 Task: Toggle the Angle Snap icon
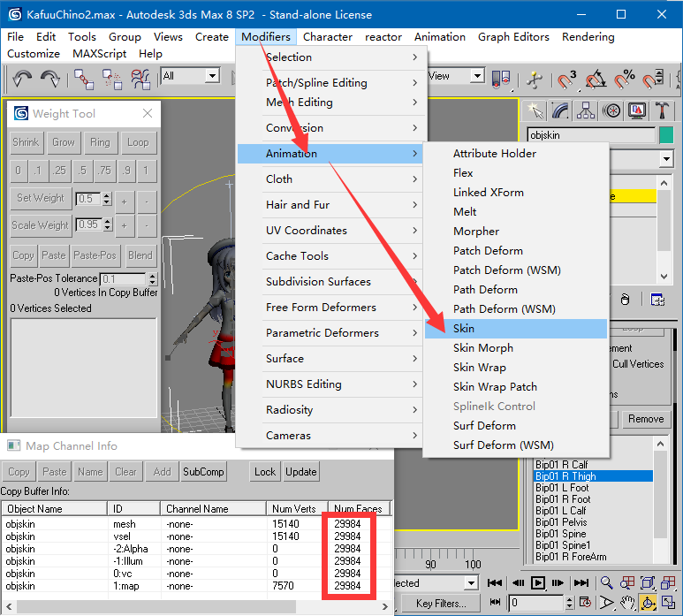596,80
